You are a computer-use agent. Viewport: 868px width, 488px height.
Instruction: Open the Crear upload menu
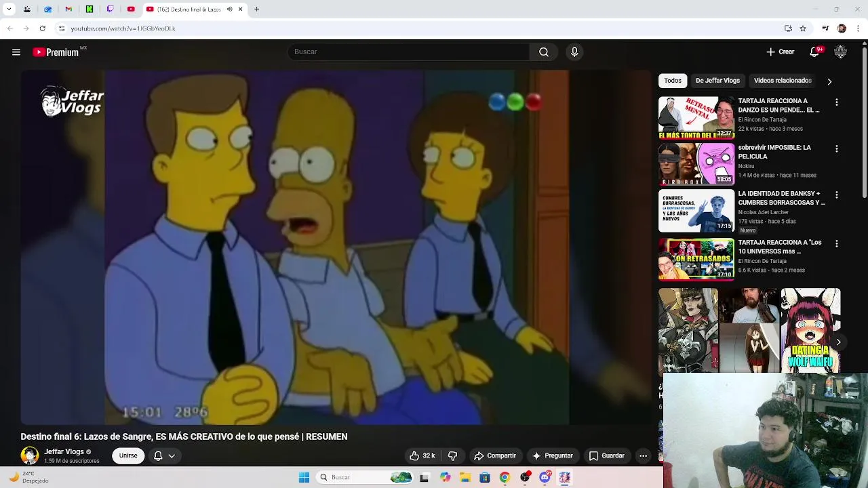click(780, 52)
